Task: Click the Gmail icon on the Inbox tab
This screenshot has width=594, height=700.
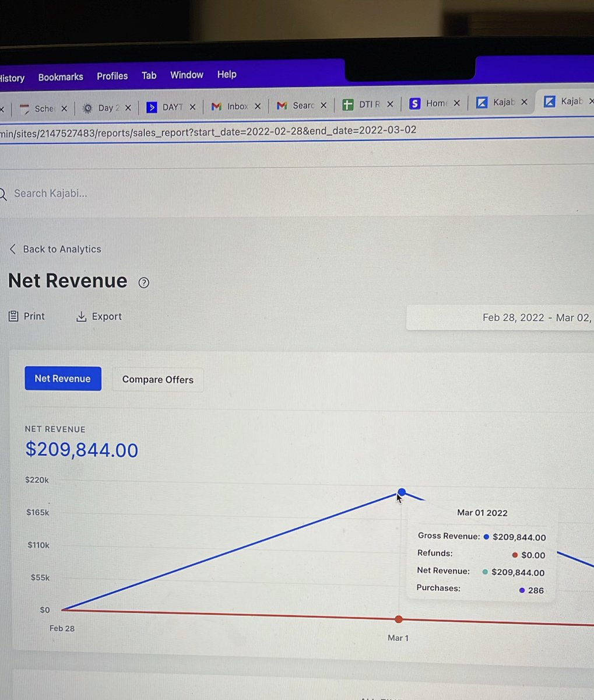Action: coord(217,106)
